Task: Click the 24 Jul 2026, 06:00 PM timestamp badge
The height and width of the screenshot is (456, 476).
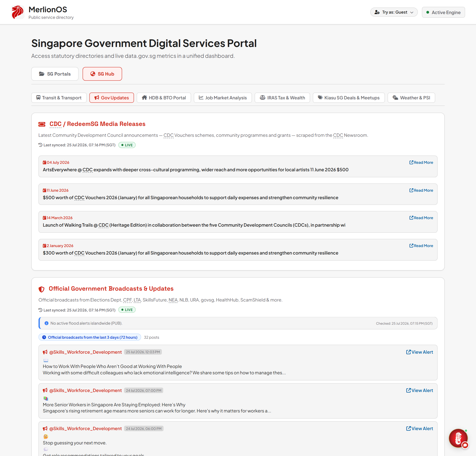Action: tap(144, 429)
